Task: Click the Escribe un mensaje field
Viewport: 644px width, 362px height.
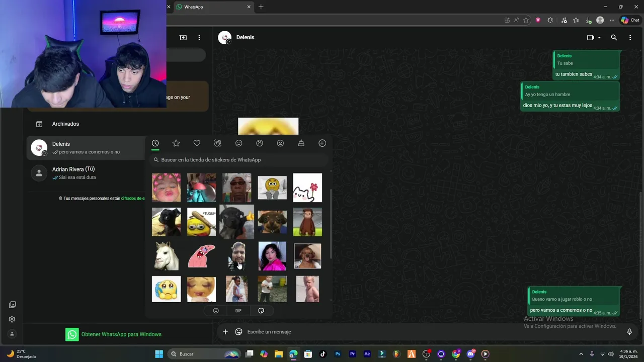Action: click(x=433, y=332)
